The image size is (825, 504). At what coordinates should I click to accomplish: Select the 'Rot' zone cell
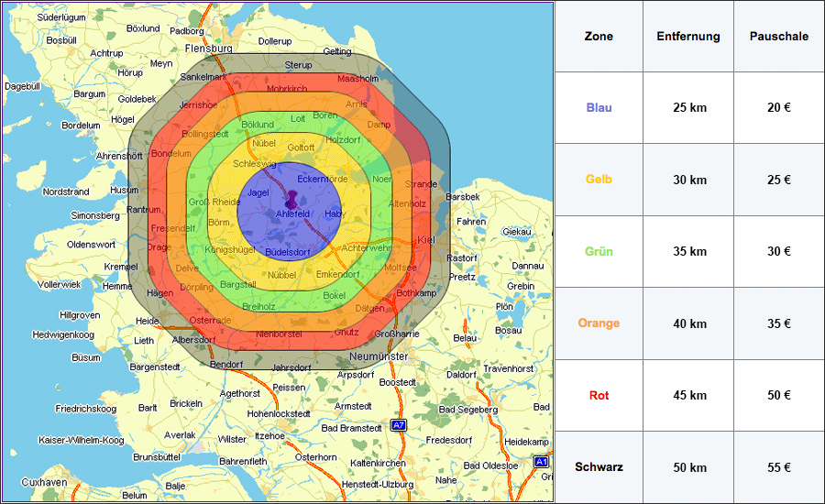click(x=599, y=395)
